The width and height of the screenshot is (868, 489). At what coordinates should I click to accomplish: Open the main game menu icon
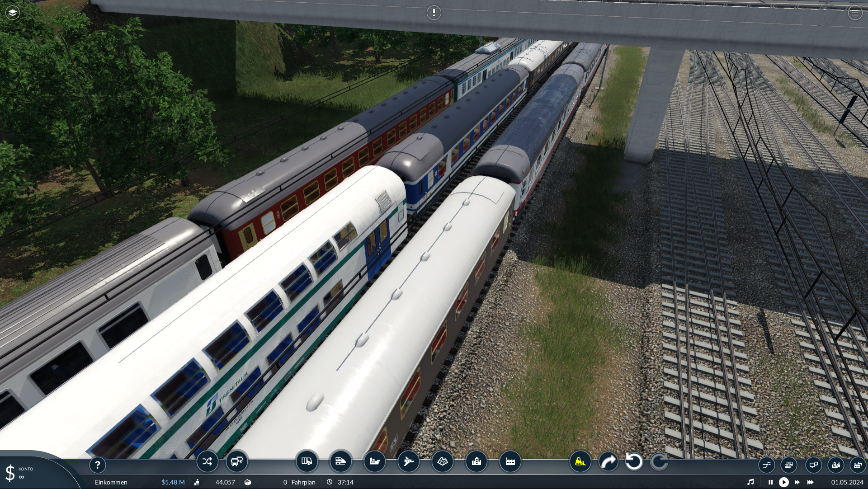(855, 13)
